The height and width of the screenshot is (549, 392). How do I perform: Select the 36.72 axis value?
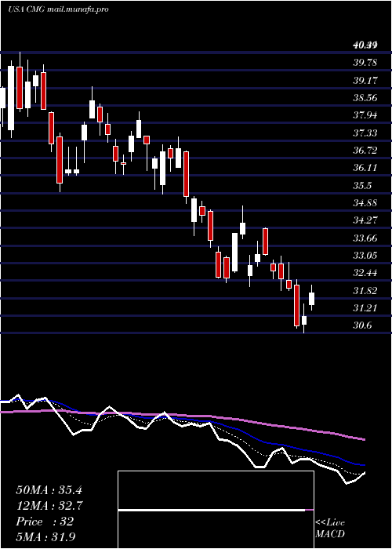tap(365, 151)
